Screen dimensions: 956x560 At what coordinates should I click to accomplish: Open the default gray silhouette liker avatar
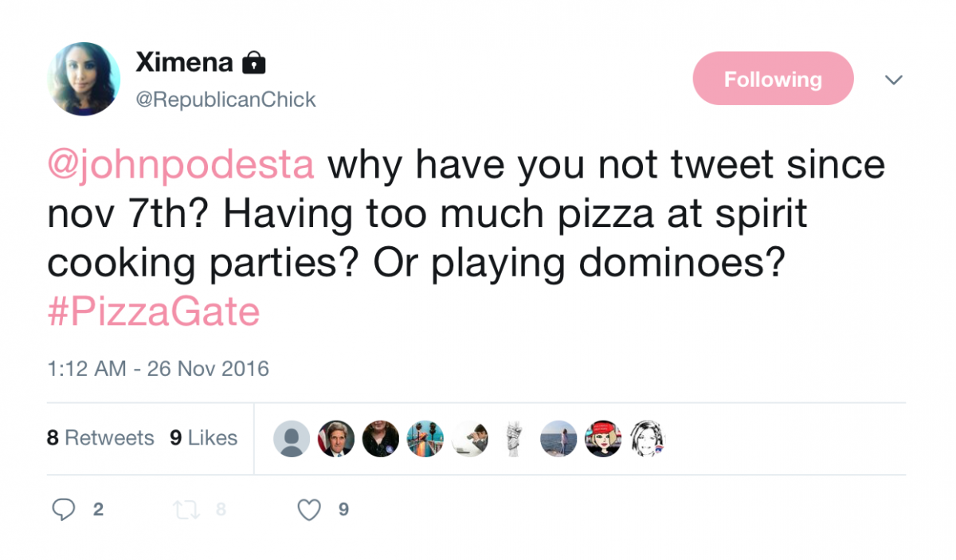coord(291,438)
